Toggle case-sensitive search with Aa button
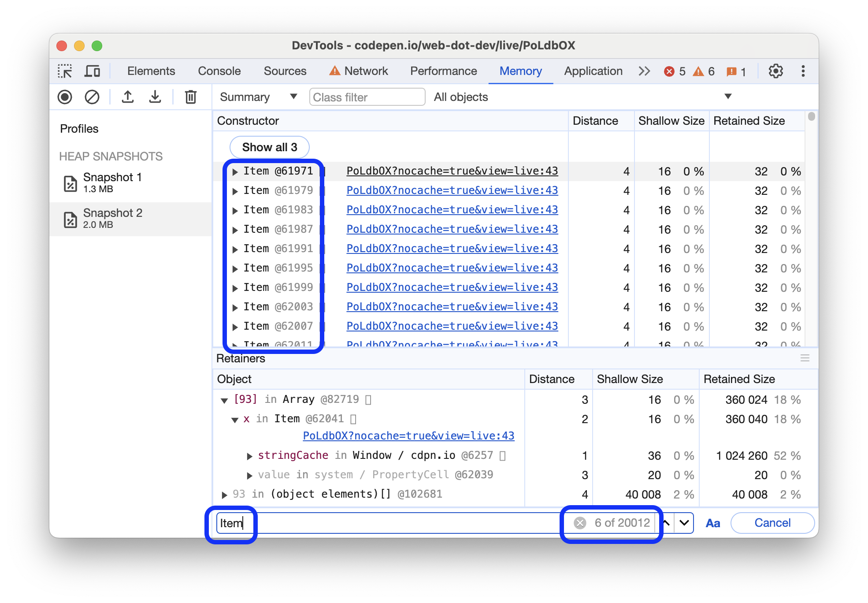Viewport: 868px width, 603px height. tap(713, 522)
